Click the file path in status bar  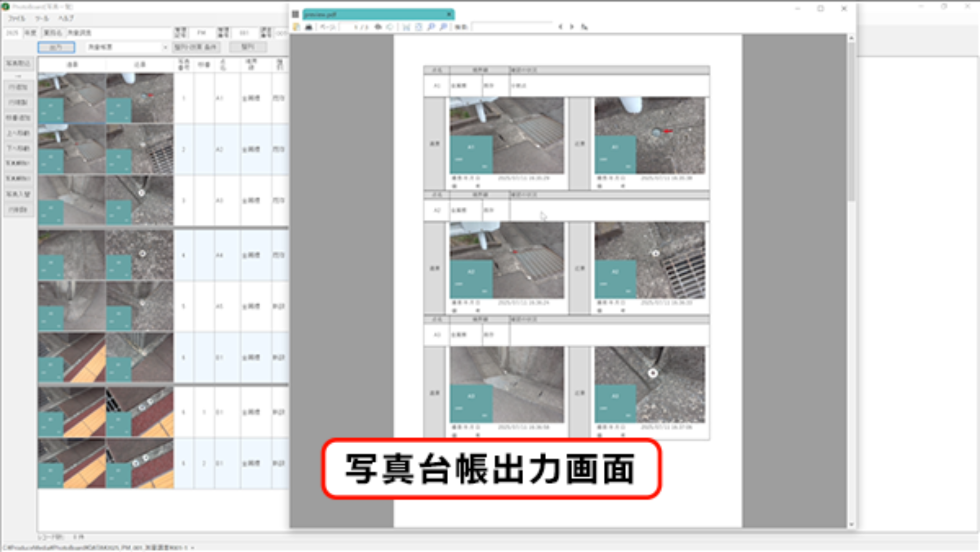(x=95, y=548)
